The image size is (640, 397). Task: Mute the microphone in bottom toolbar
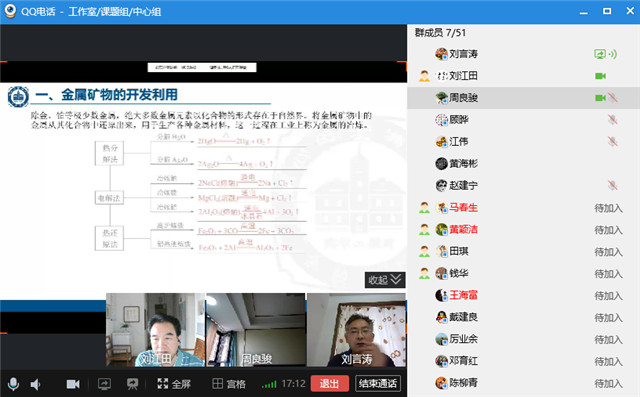[13, 384]
